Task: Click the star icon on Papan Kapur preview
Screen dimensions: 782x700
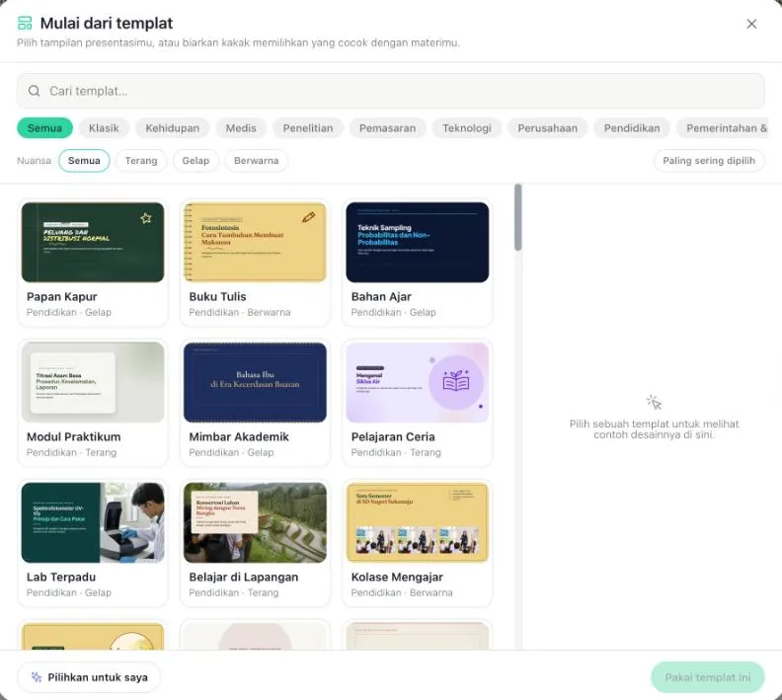Action: coord(145,218)
